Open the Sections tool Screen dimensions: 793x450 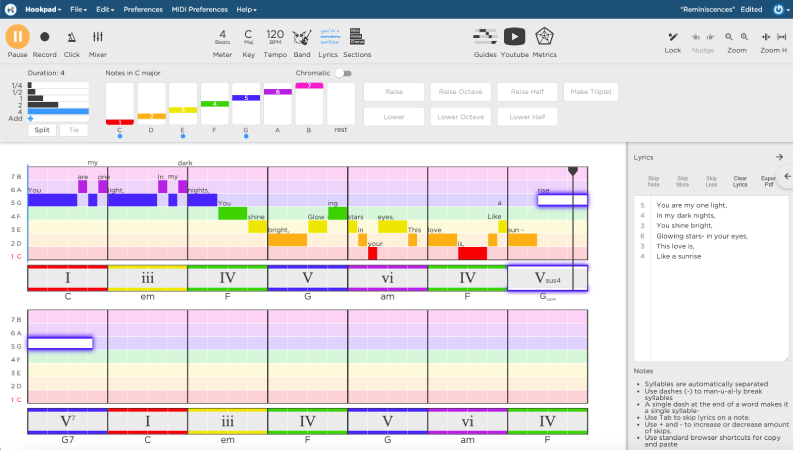[357, 37]
